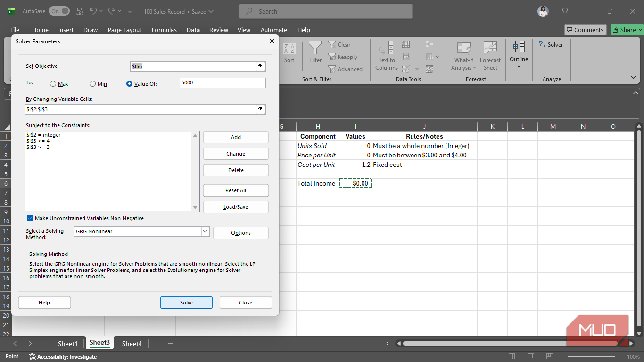Click the Reapply filter icon

(x=332, y=57)
